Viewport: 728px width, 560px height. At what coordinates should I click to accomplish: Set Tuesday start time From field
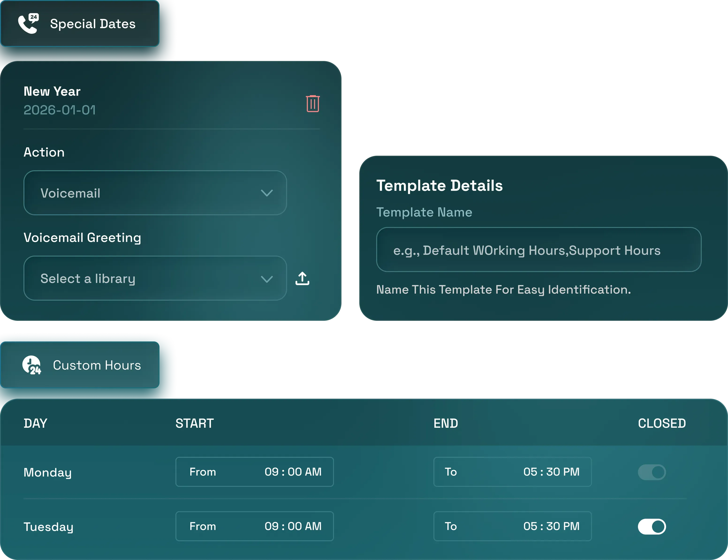pyautogui.click(x=255, y=526)
